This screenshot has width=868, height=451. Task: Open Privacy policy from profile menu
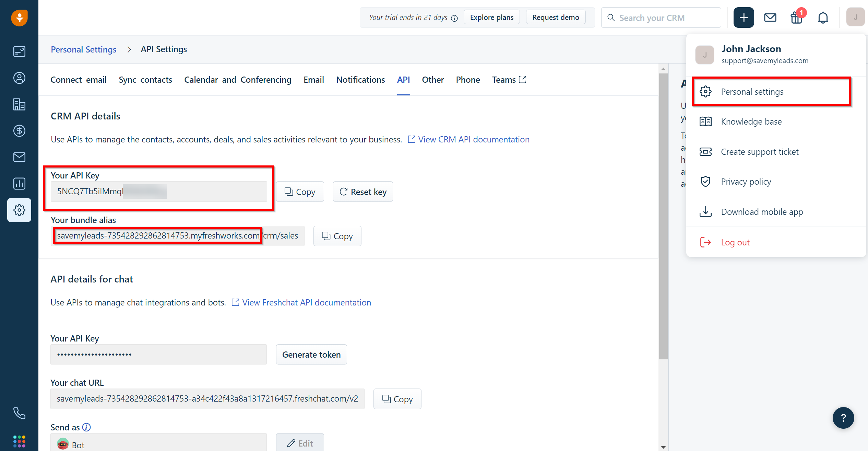click(x=776, y=182)
